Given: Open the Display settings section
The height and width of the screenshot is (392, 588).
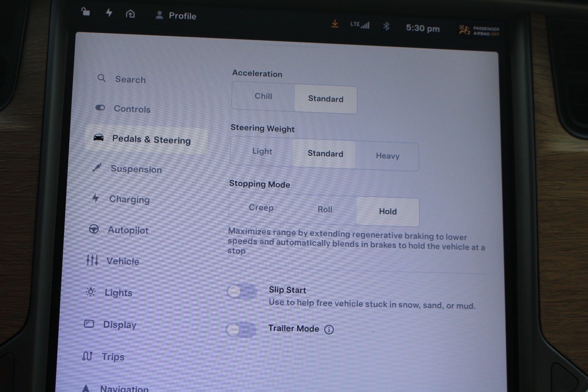Looking at the screenshot, I should pyautogui.click(x=119, y=324).
